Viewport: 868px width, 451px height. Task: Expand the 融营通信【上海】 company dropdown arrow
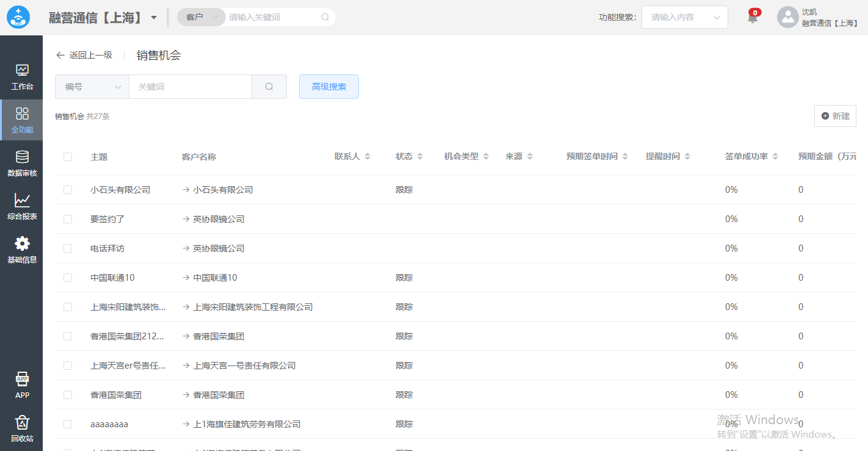154,18
